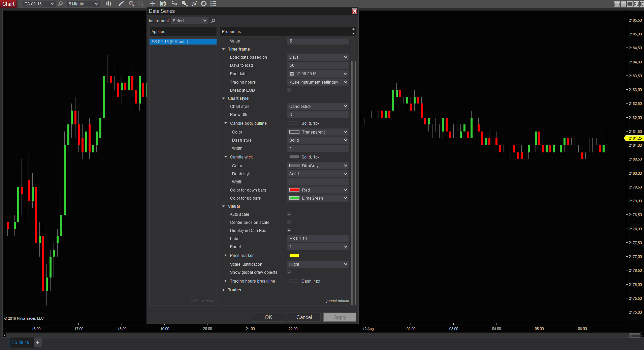Click OK to confirm Data Series
Screen dimensions: 644x350
[x=268, y=317]
